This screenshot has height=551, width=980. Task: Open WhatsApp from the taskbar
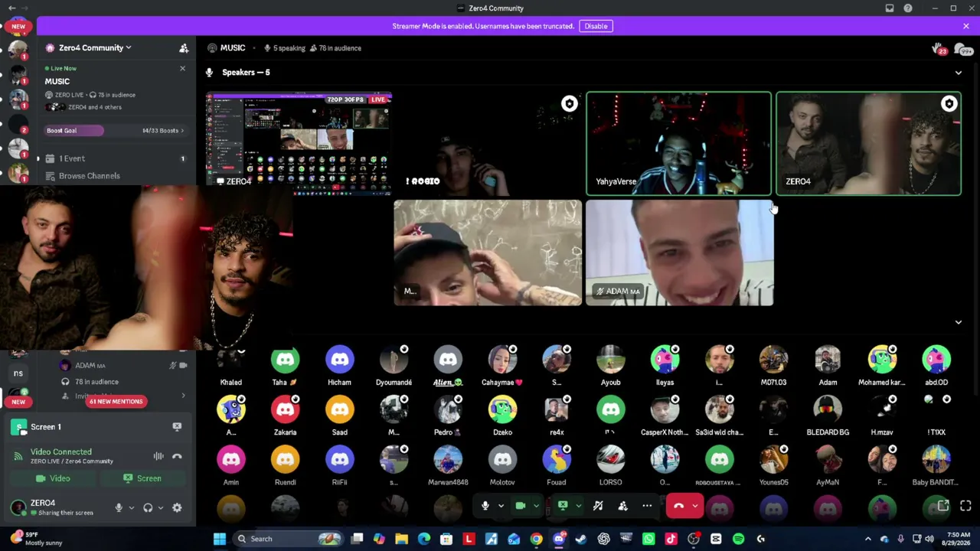click(x=648, y=539)
